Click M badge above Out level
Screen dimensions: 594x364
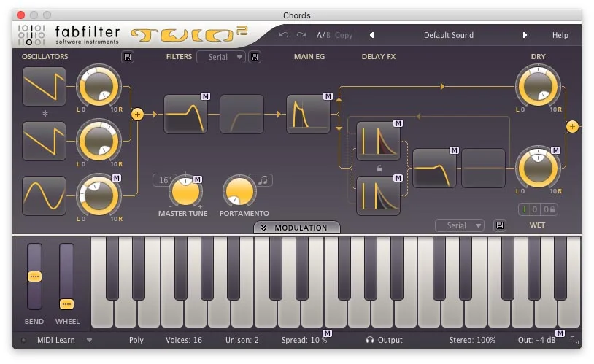coord(560,333)
